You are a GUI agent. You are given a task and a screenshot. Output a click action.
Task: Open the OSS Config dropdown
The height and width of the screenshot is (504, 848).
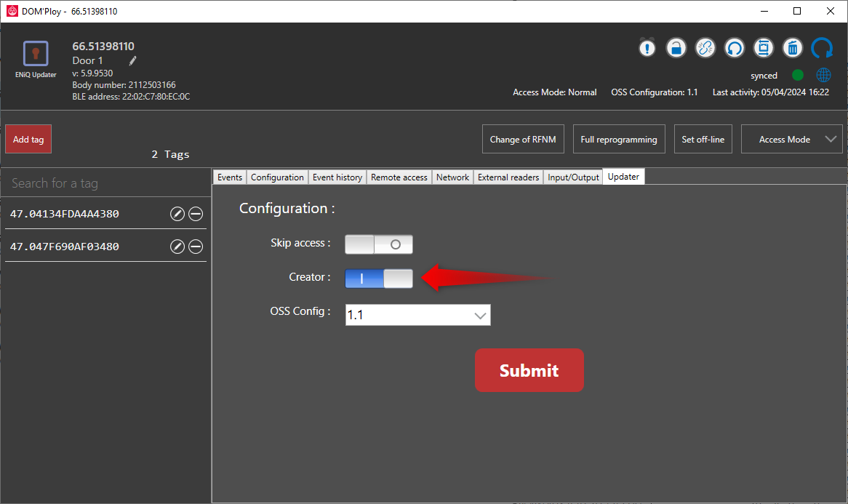tap(418, 315)
